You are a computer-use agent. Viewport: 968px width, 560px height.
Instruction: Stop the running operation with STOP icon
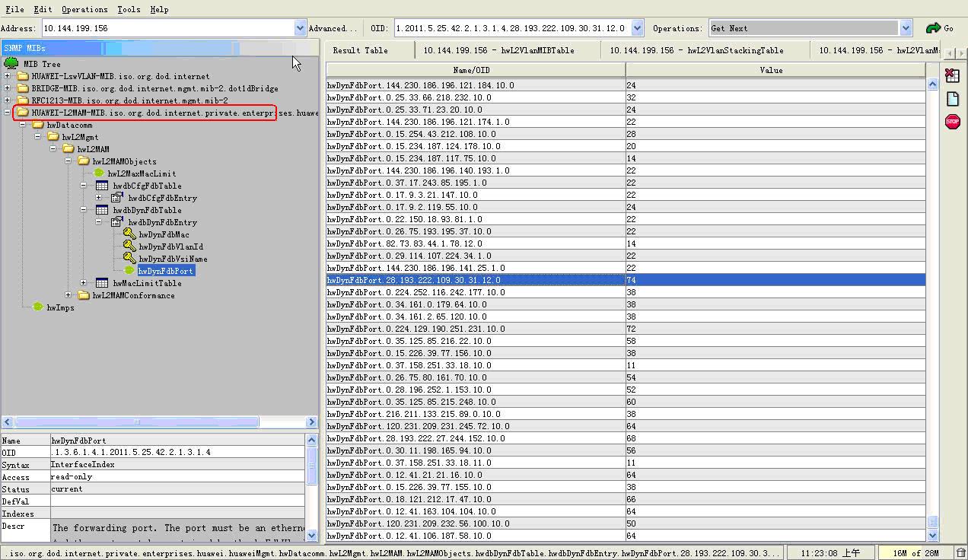pyautogui.click(x=952, y=122)
